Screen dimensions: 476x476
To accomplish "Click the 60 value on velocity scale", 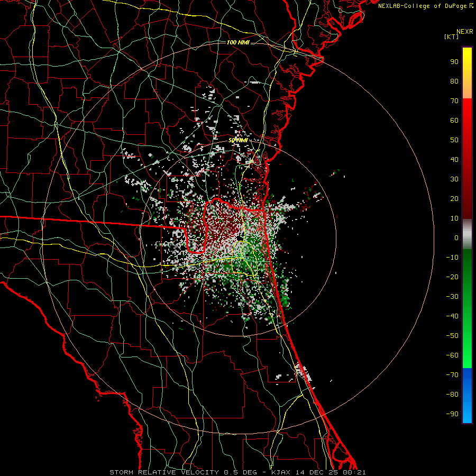I will tap(454, 121).
